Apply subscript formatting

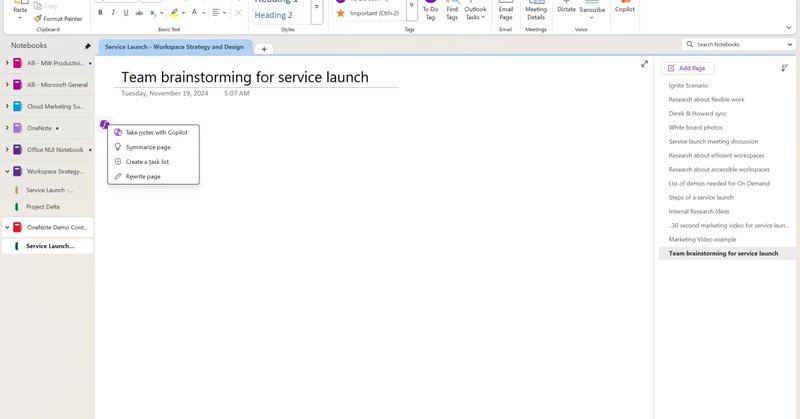tap(153, 13)
